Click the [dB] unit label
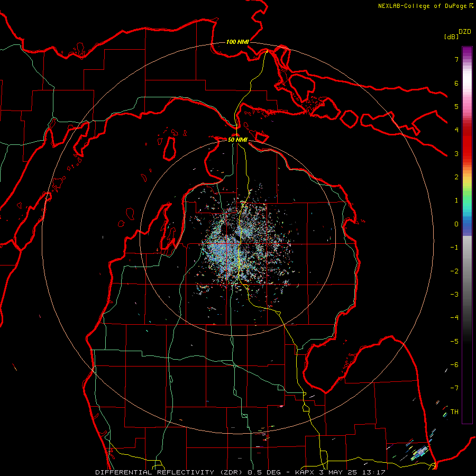Screen dimensions: 476x476 point(451,36)
